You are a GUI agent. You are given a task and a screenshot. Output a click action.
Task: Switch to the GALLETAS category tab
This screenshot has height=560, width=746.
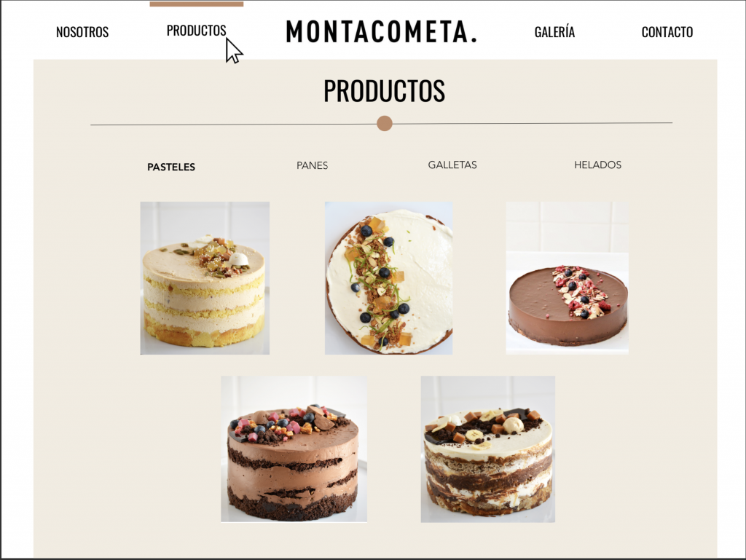(452, 165)
